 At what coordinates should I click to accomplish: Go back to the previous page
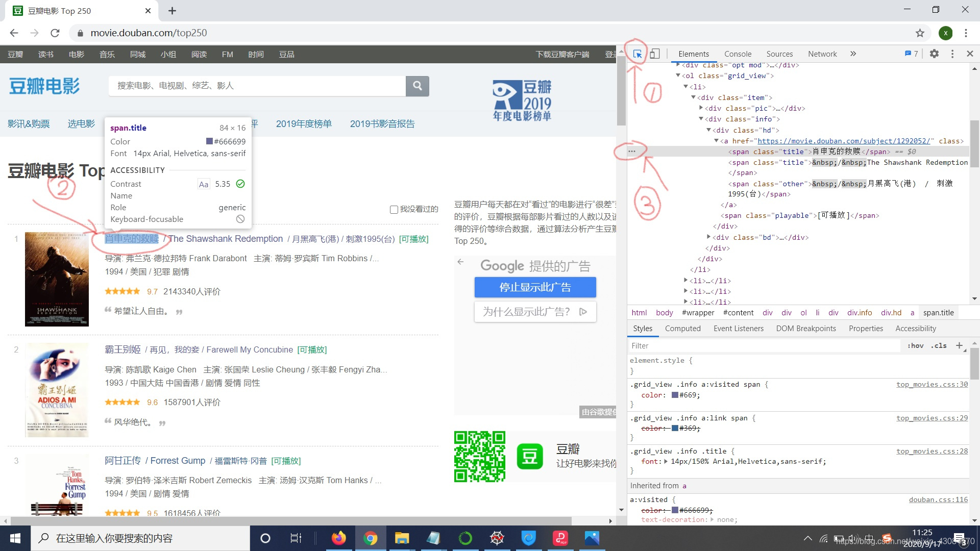tap(14, 33)
